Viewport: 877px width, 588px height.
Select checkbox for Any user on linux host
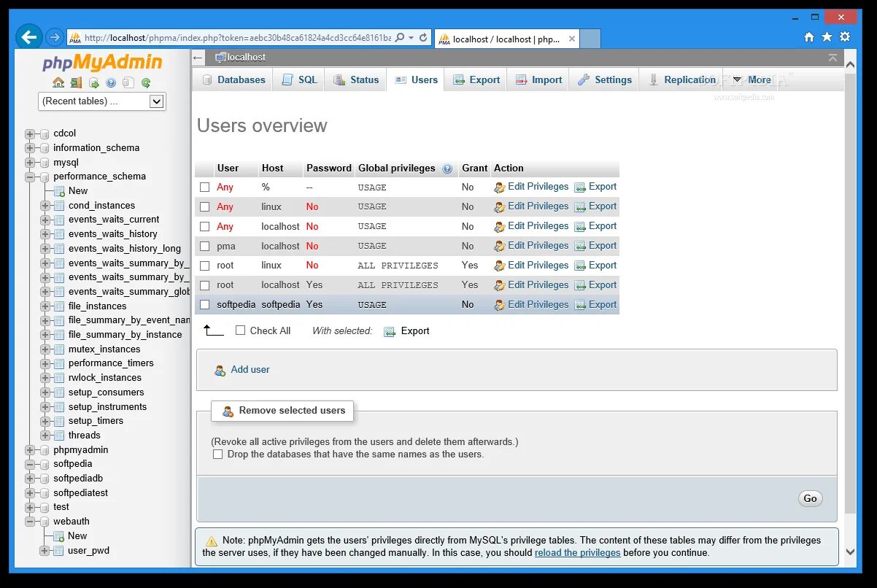[205, 207]
